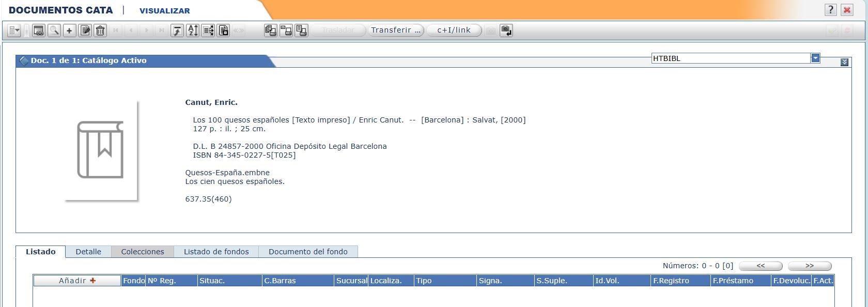Click the Nº Reg. column header
The width and height of the screenshot is (868, 307).
coord(172,281)
